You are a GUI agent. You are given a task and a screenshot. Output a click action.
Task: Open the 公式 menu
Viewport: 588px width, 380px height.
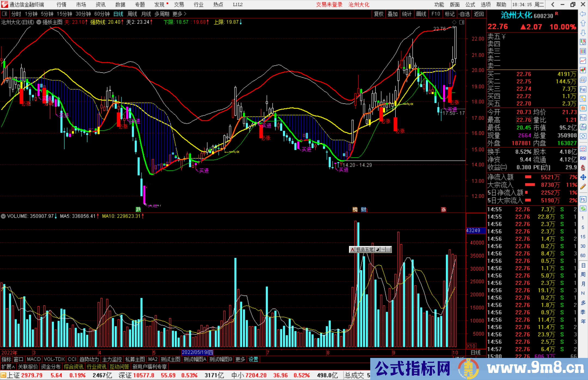pos(470,4)
